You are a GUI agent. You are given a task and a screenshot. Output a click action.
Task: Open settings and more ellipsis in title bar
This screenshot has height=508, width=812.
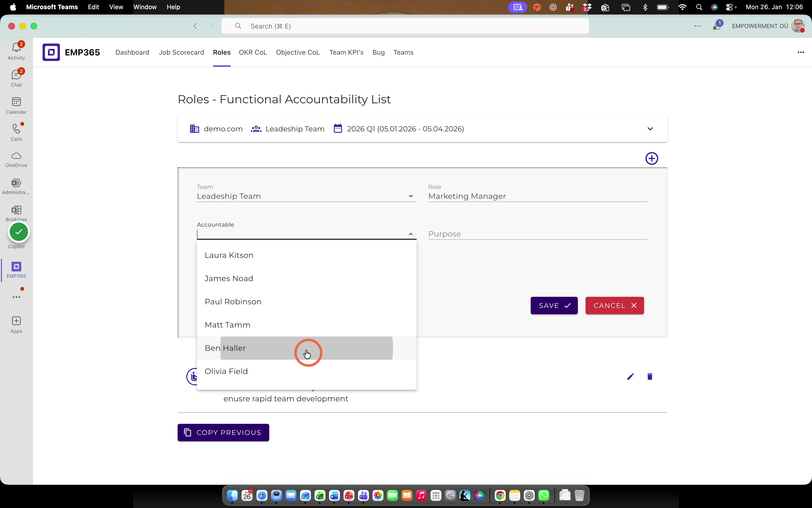click(x=698, y=26)
